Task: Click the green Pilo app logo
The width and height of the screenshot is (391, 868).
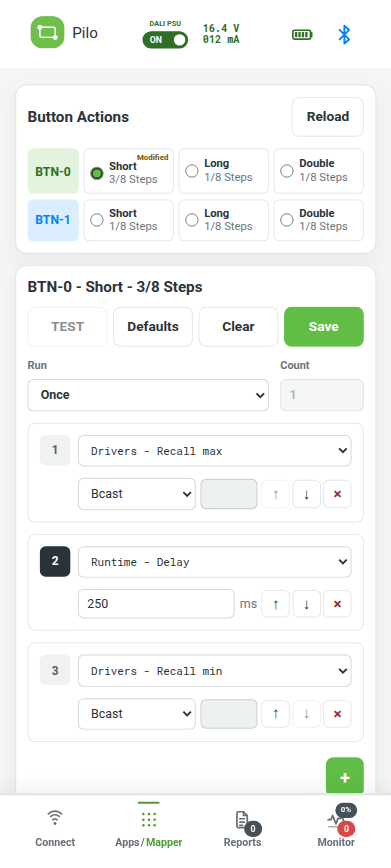Action: 48,32
